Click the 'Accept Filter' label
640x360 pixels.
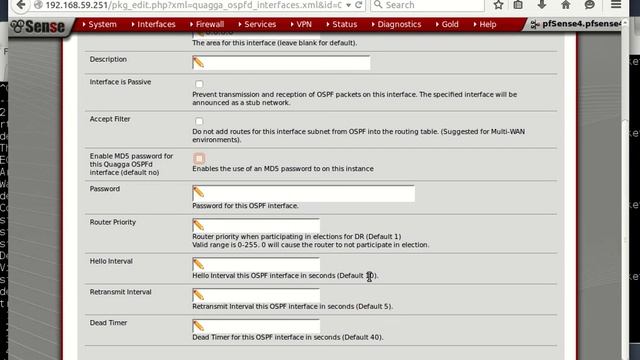coord(110,119)
